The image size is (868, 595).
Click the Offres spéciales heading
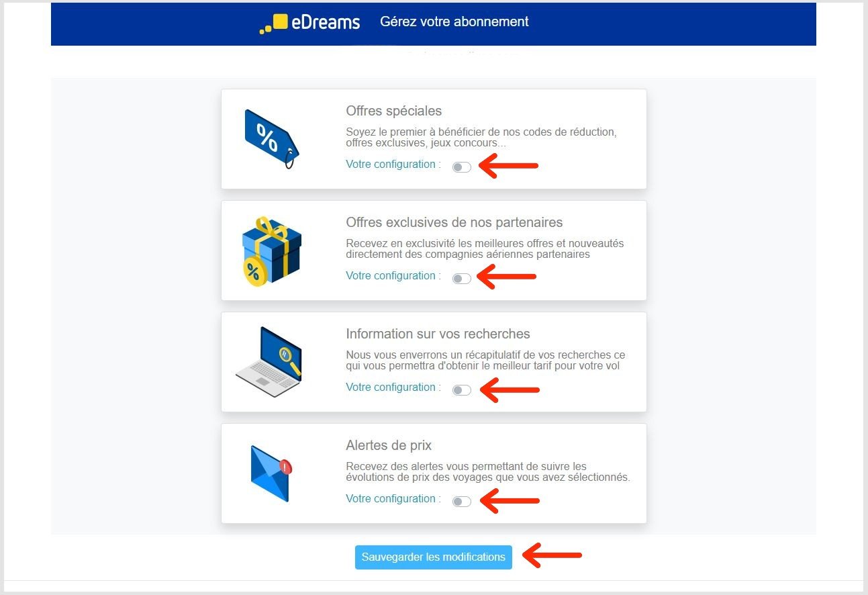394,111
